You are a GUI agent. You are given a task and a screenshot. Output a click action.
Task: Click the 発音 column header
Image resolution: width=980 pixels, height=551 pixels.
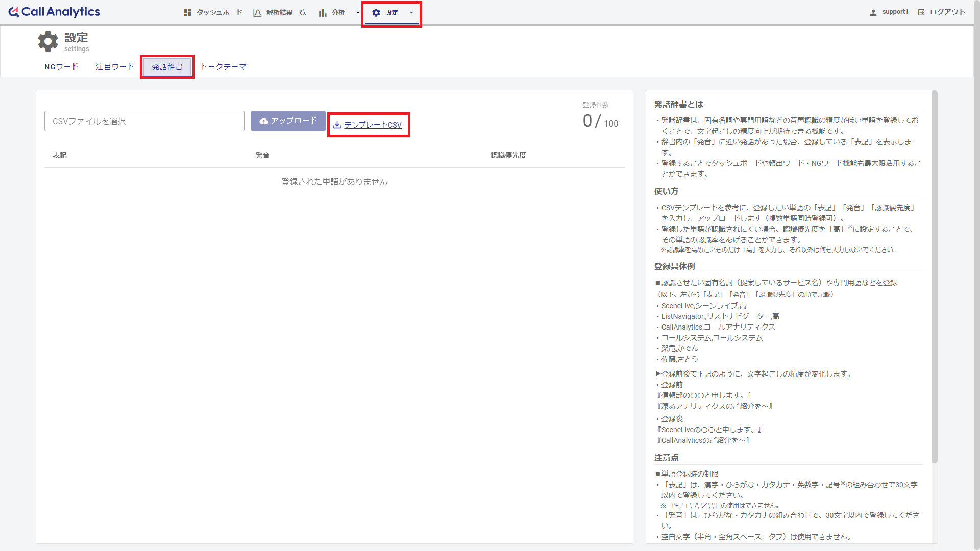[263, 155]
